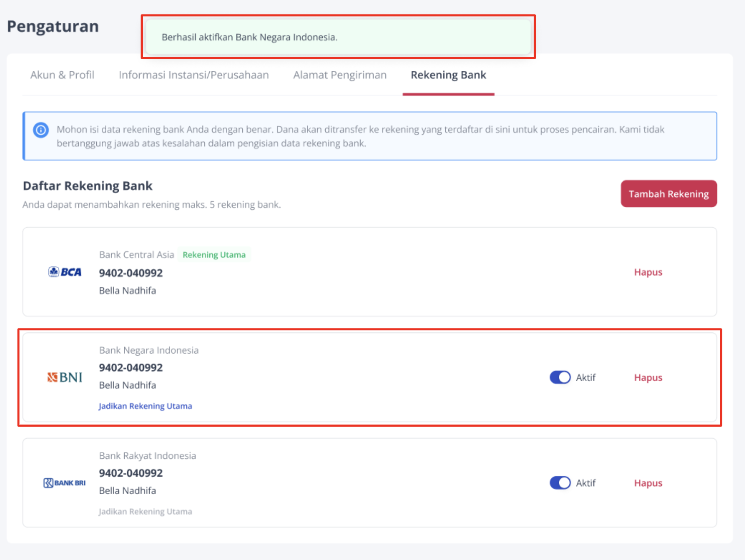The width and height of the screenshot is (745, 560).
Task: Click the Bank BRI logo
Action: click(64, 483)
